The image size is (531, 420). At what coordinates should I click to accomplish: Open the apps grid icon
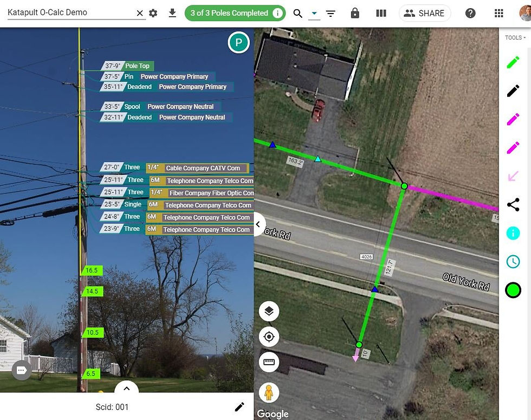tap(498, 13)
